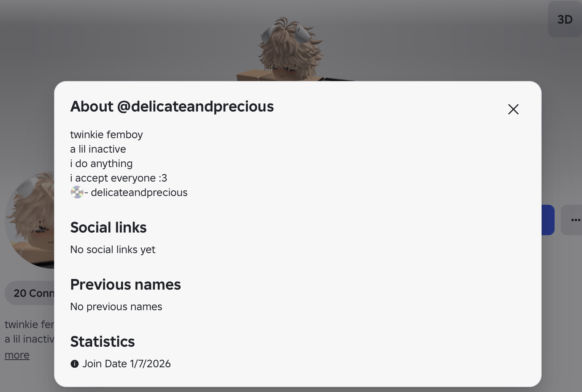
Task: Click the "About @delicateandprecious" heading
Action: tap(172, 107)
